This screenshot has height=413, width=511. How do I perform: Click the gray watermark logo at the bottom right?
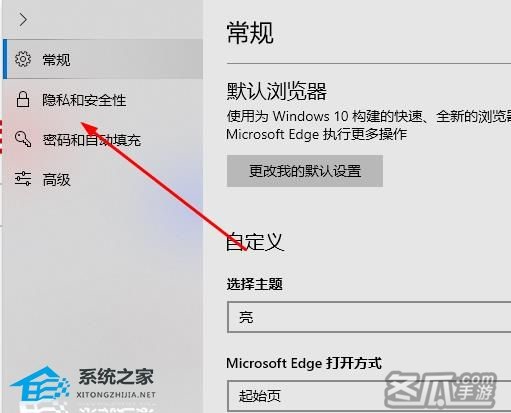click(x=439, y=389)
